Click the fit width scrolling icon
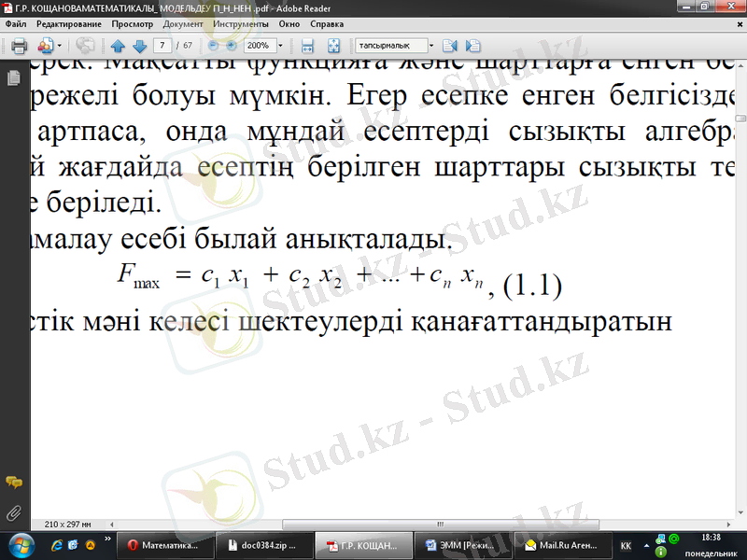747x560 pixels. click(x=307, y=46)
